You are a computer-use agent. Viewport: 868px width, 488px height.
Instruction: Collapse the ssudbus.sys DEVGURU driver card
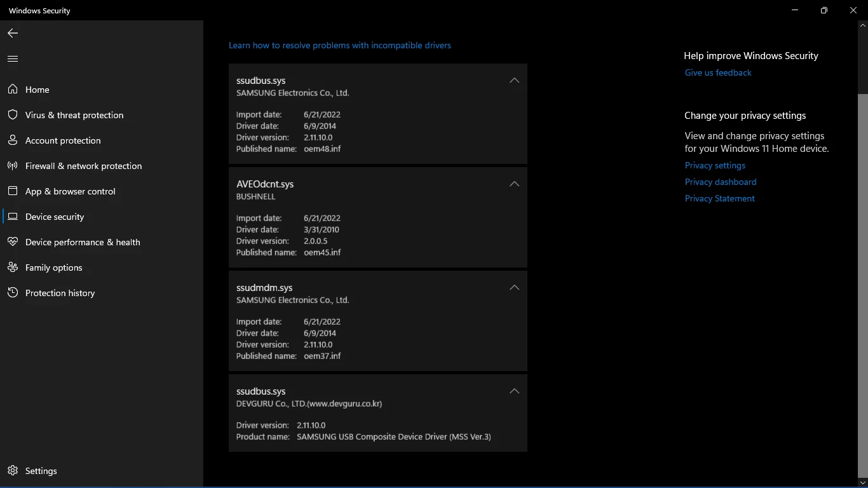tap(514, 391)
